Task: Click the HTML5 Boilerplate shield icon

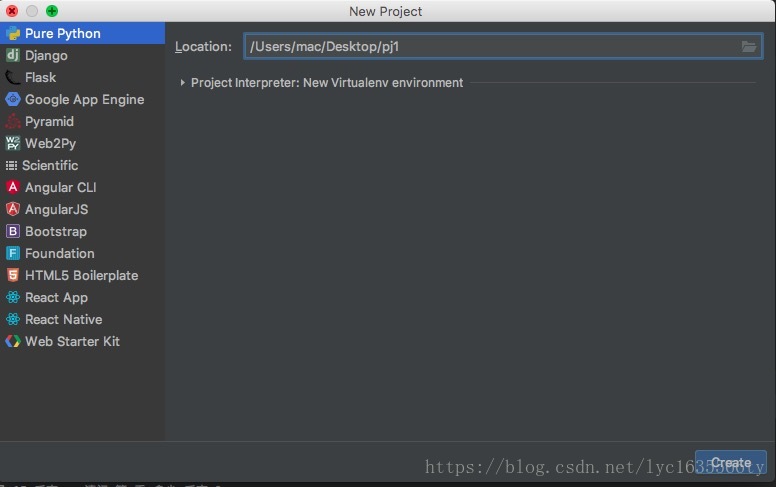Action: (x=13, y=275)
